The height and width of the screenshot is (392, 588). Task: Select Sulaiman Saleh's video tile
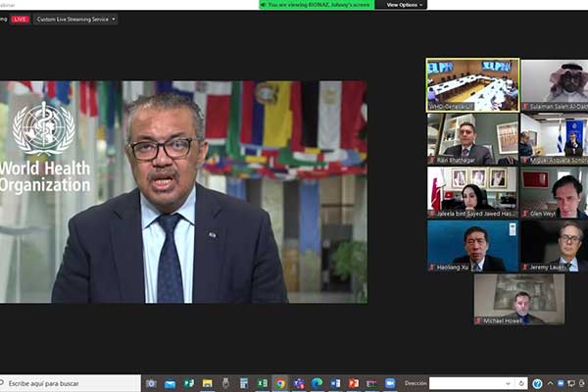555,85
